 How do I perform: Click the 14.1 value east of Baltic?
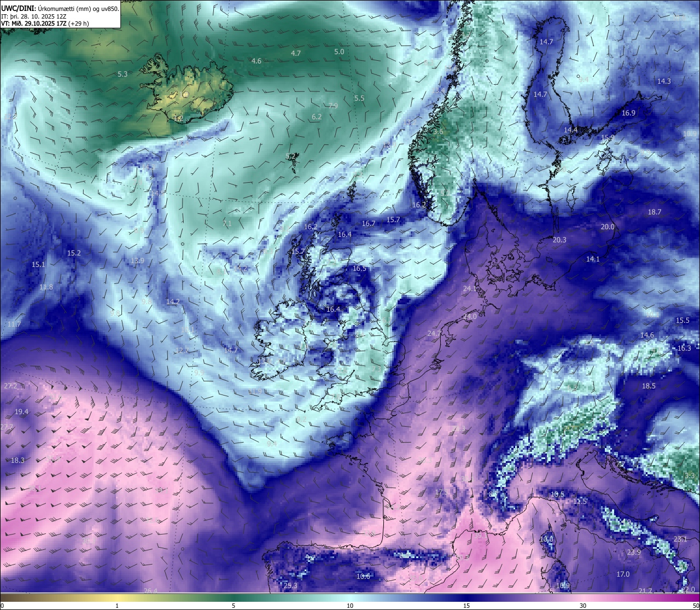(x=593, y=259)
